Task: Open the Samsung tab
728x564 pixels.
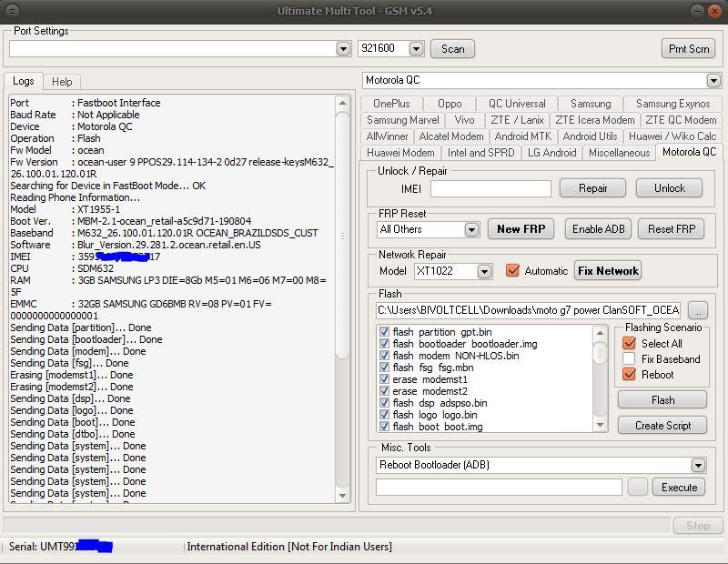Action: click(591, 104)
